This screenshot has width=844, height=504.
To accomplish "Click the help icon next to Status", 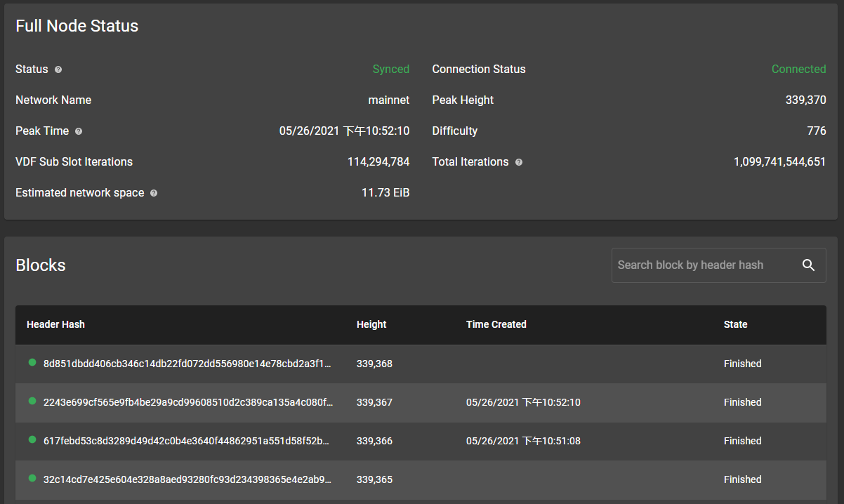I will [x=58, y=69].
